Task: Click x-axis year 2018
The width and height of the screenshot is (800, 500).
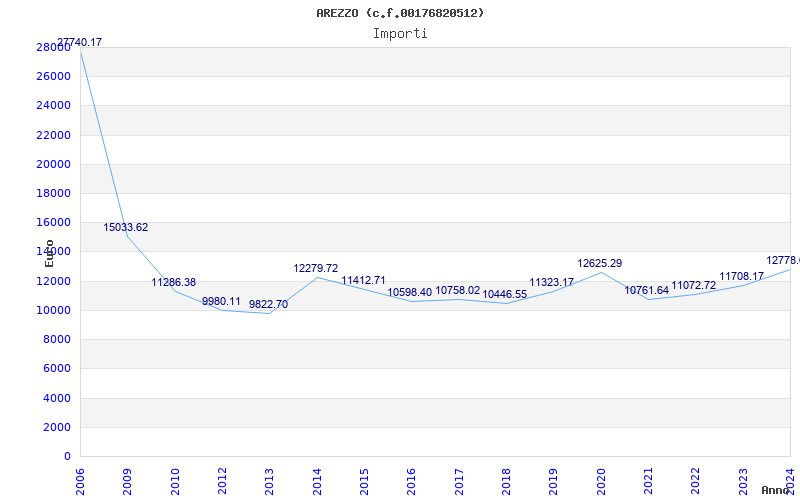Action: 506,482
